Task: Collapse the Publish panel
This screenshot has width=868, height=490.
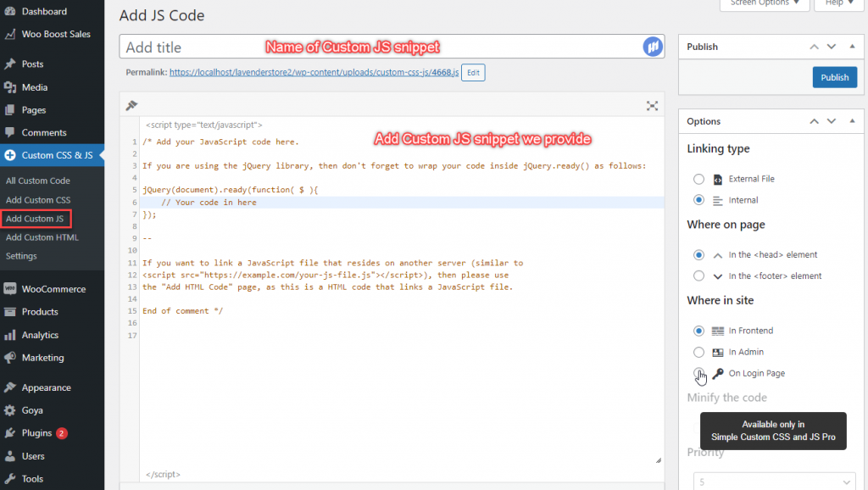Action: [852, 47]
